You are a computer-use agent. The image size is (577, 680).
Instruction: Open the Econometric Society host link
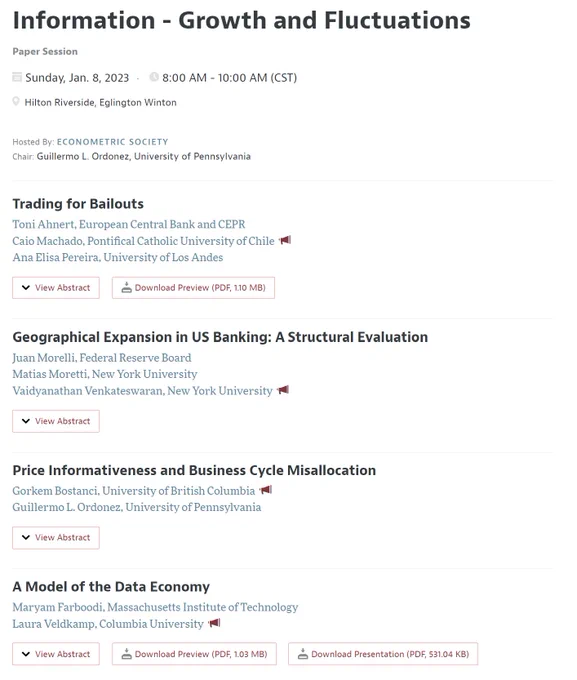coord(112,142)
